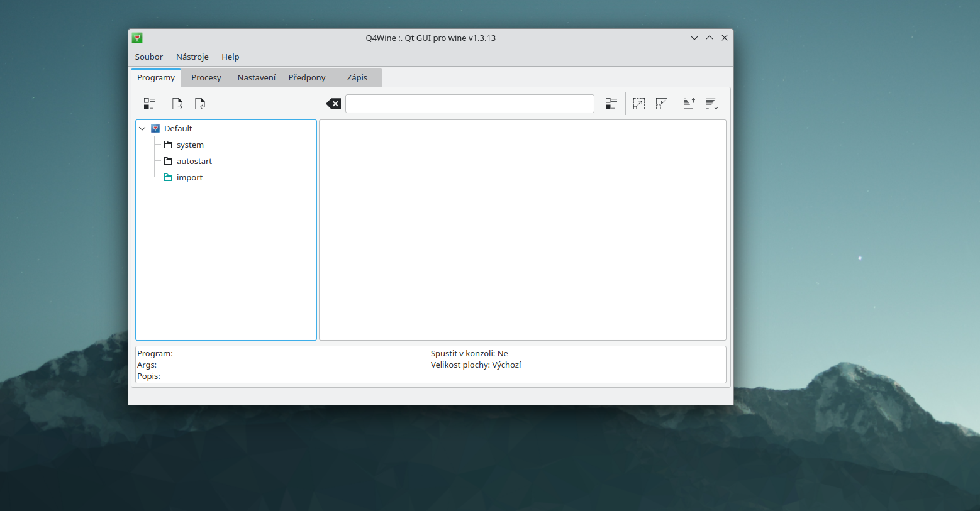980x511 pixels.
Task: Maximize the Q4Wine window
Action: pyautogui.click(x=710, y=38)
